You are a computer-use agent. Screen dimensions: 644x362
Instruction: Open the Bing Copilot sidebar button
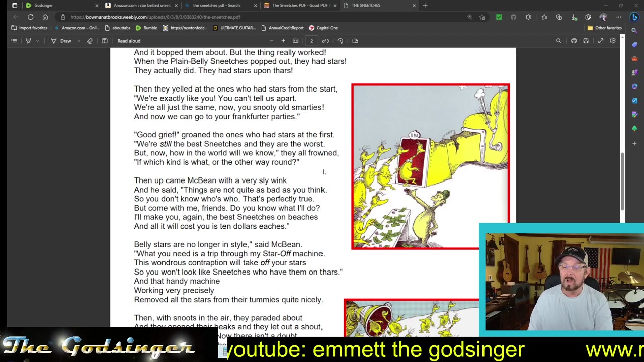634,17
